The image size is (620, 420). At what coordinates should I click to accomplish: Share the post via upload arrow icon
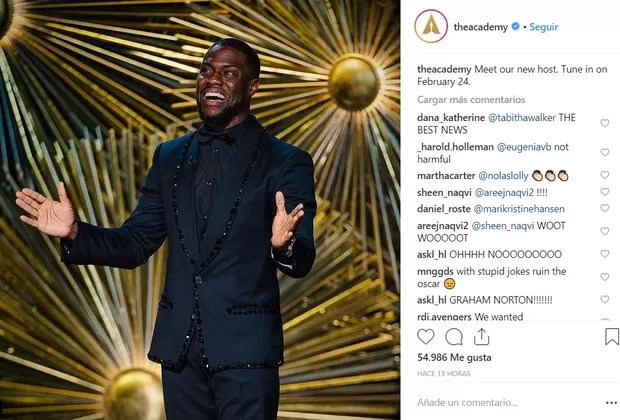[482, 337]
